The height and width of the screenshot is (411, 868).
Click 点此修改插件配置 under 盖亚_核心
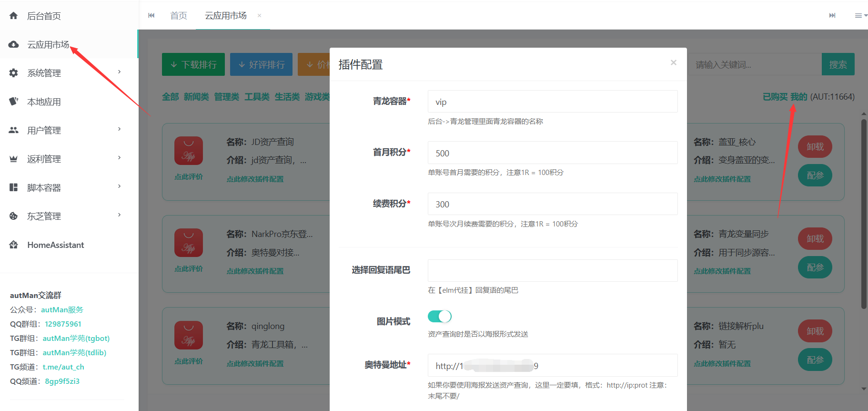click(x=722, y=179)
